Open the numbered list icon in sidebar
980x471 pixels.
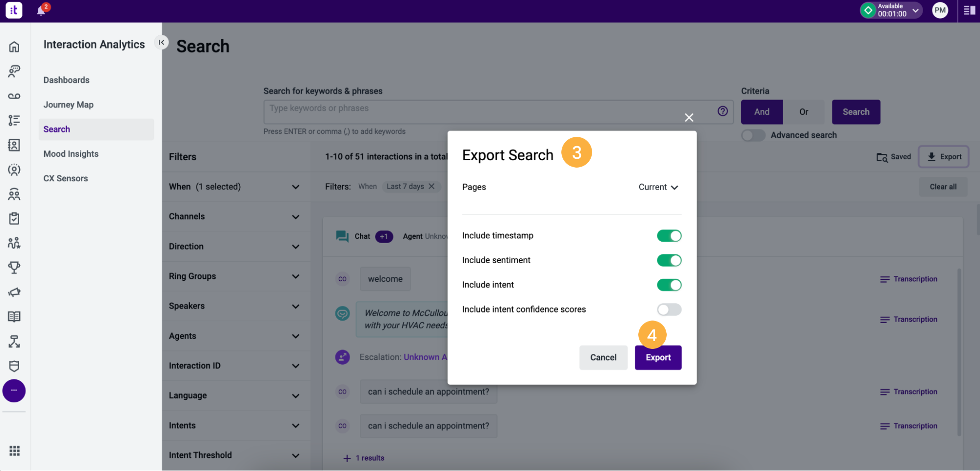(14, 121)
